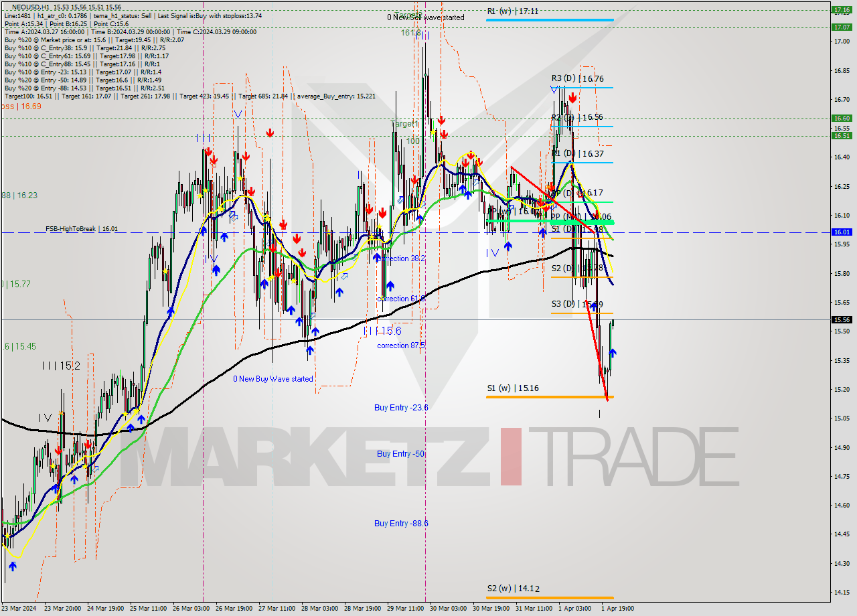Click the green 16.60 price tag on the axis
This screenshot has height=616, width=857.
point(842,118)
